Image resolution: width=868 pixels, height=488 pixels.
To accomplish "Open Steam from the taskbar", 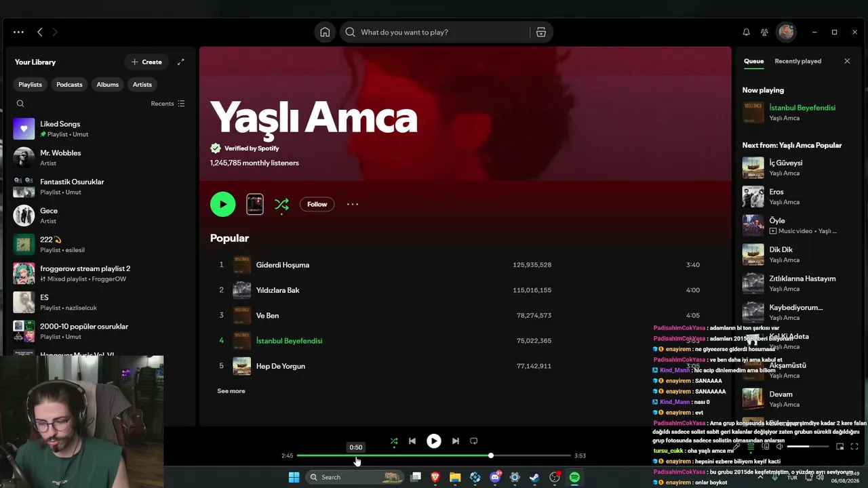I will tap(534, 477).
